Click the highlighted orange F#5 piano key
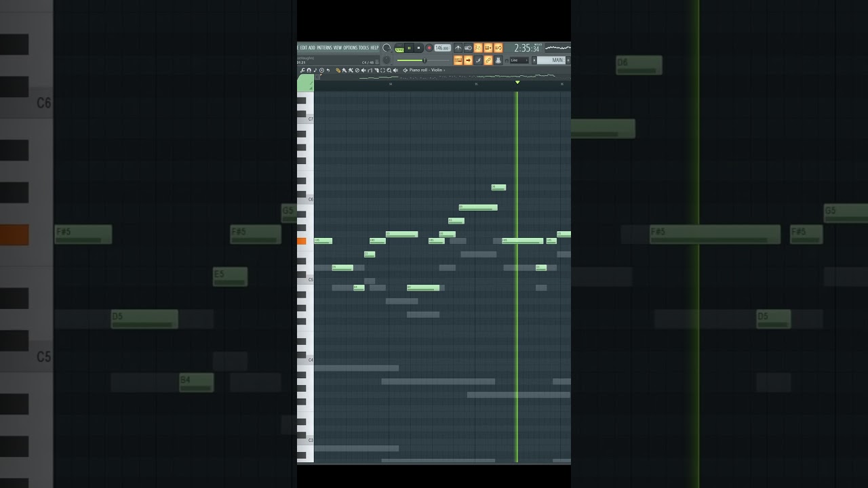Viewport: 868px width, 488px height. coord(302,241)
